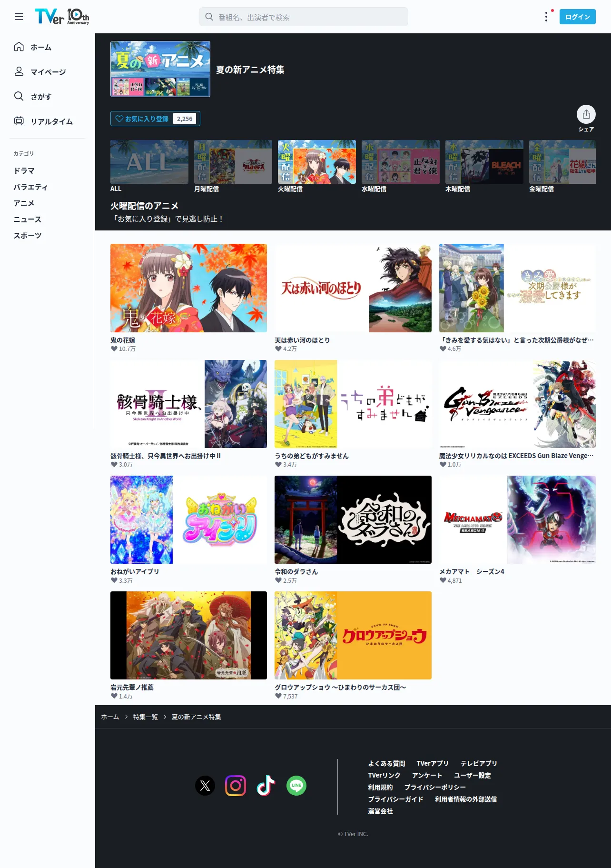The height and width of the screenshot is (868, 611).
Task: Open the 利用者情報の外部送信 footer link
Action: point(466,799)
